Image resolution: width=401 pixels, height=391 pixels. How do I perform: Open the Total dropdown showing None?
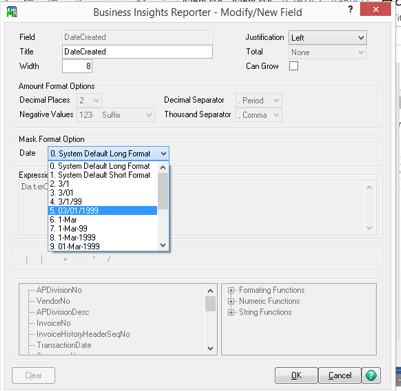[x=328, y=52]
